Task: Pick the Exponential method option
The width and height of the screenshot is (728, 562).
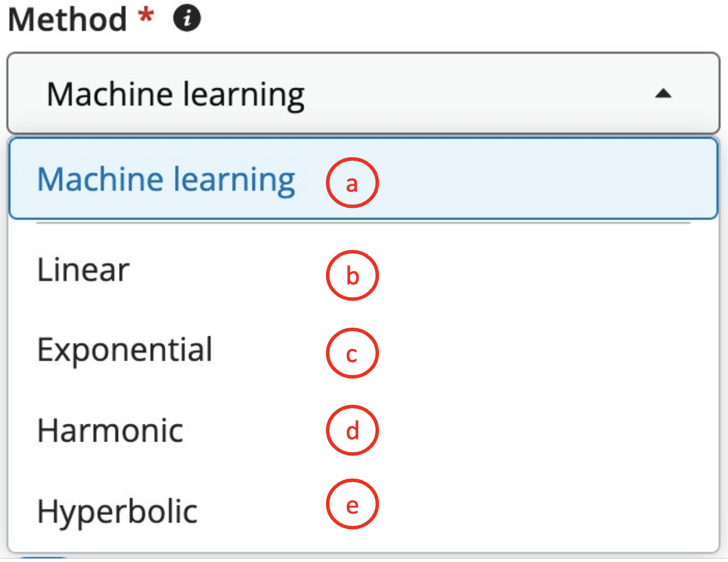Action: click(125, 350)
